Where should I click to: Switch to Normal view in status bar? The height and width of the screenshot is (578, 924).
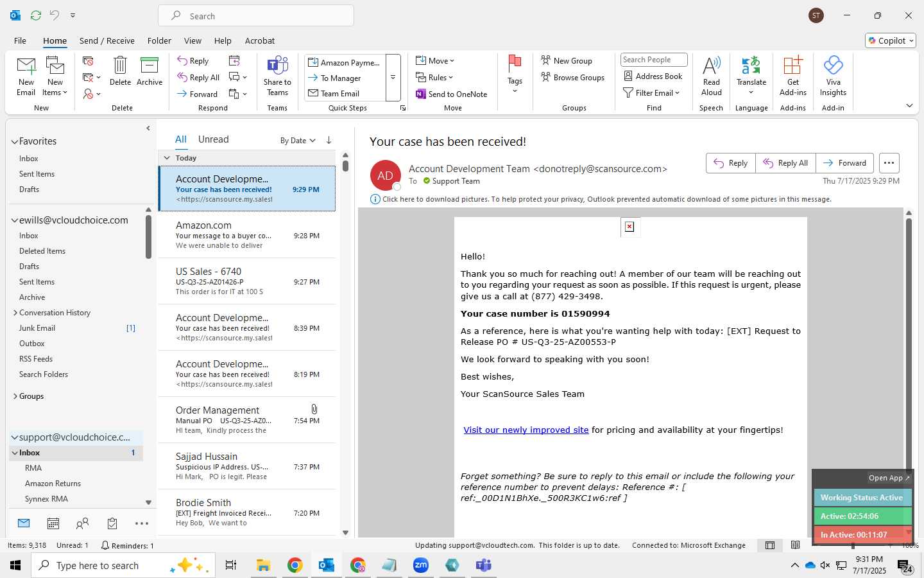[769, 545]
